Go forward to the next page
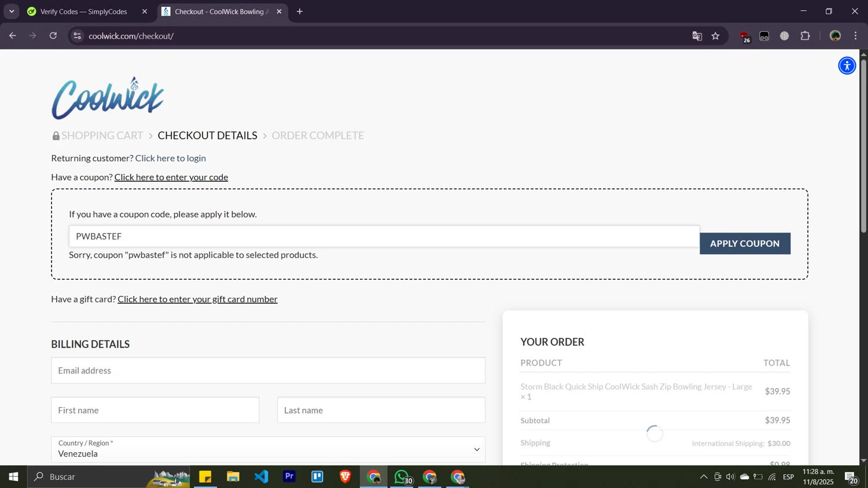The height and width of the screenshot is (488, 868). 33,36
